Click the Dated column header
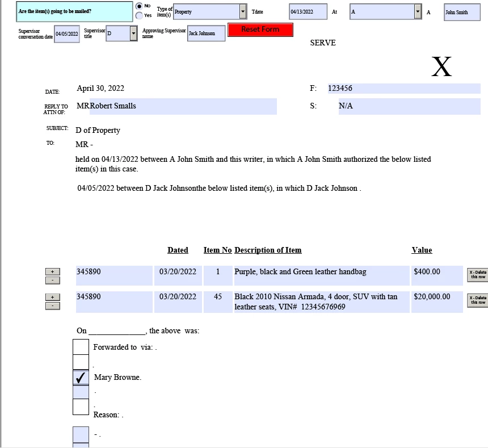This screenshot has width=488, height=448. [178, 250]
